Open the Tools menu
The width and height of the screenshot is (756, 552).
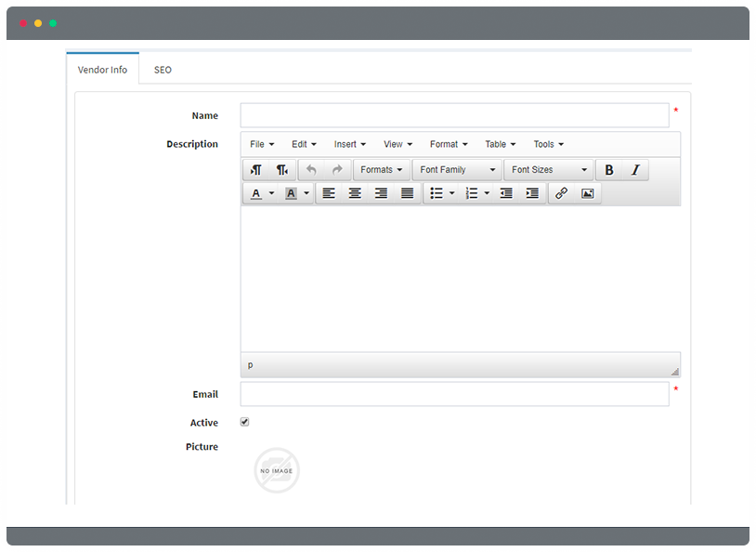(548, 144)
